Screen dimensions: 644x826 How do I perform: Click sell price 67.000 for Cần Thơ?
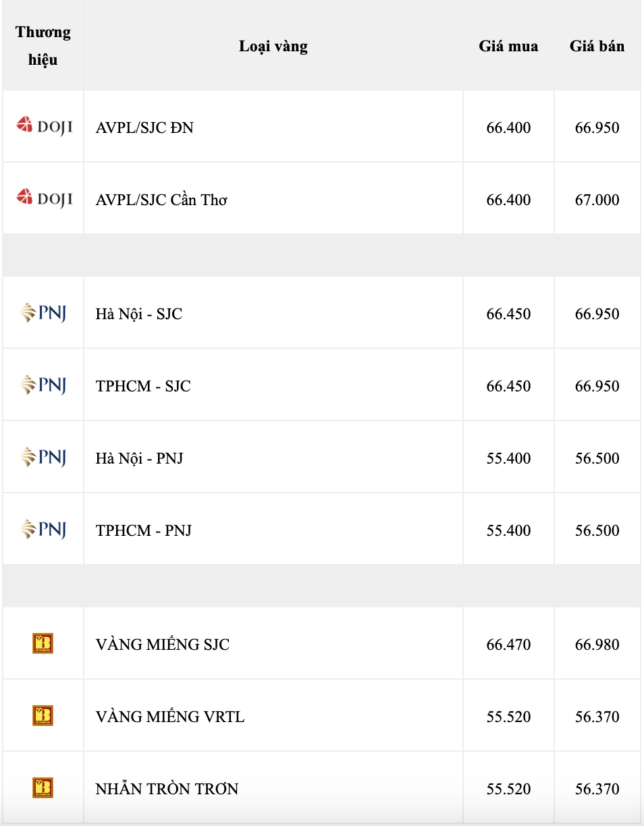click(597, 200)
